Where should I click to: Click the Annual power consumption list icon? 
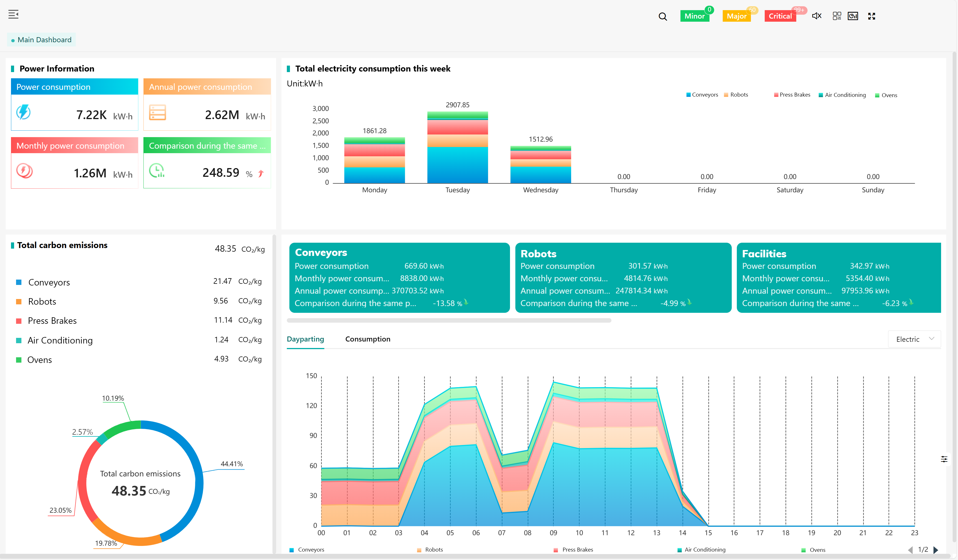point(158,113)
